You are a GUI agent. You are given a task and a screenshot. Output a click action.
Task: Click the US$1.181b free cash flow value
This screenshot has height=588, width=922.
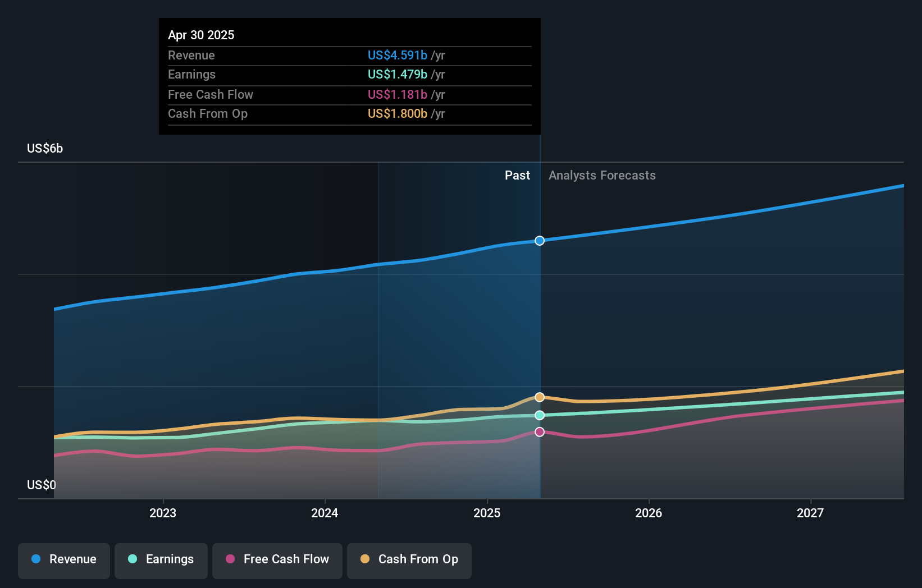(398, 94)
